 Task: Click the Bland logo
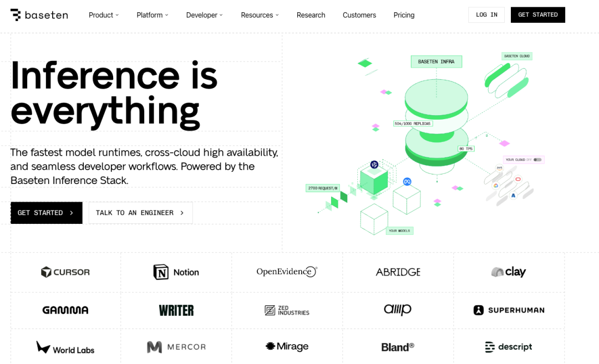(398, 347)
